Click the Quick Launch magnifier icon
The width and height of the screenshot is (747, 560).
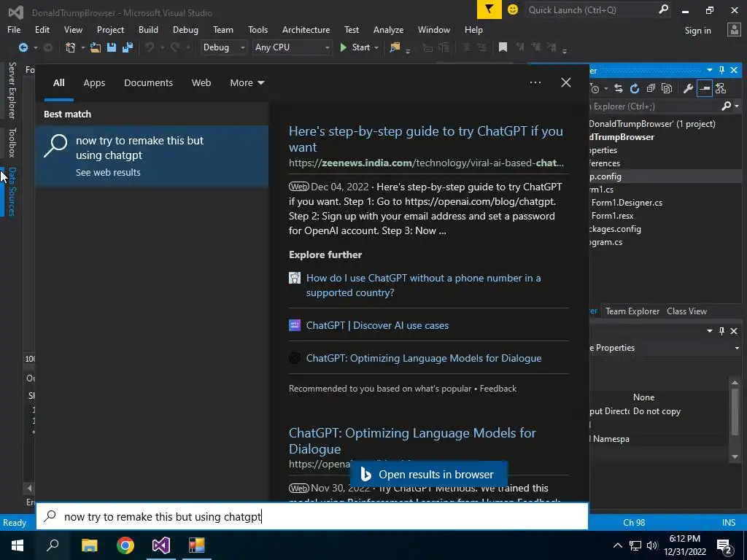663,9
